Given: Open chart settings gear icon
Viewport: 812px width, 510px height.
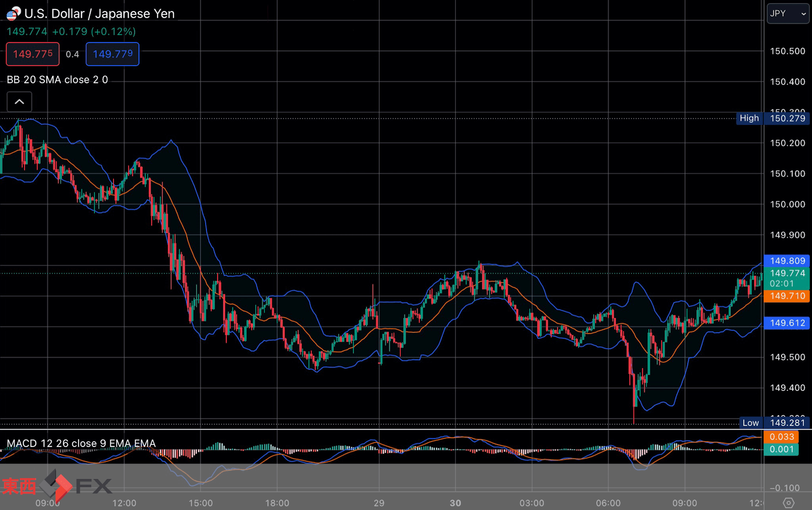Looking at the screenshot, I should (788, 503).
